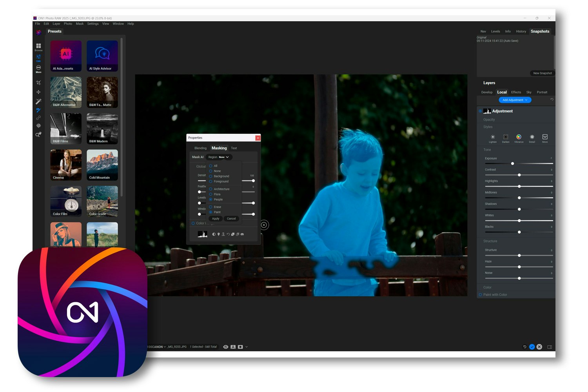Click Apply in the region popup
The width and height of the screenshot is (588, 392).
(216, 219)
